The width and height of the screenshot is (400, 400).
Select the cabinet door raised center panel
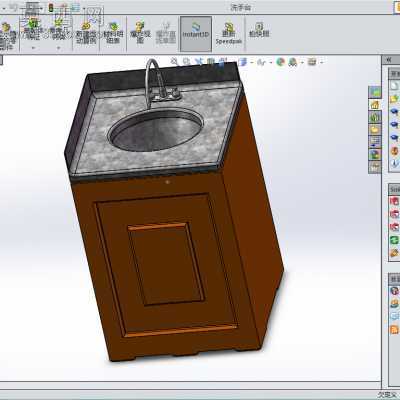pos(166,264)
